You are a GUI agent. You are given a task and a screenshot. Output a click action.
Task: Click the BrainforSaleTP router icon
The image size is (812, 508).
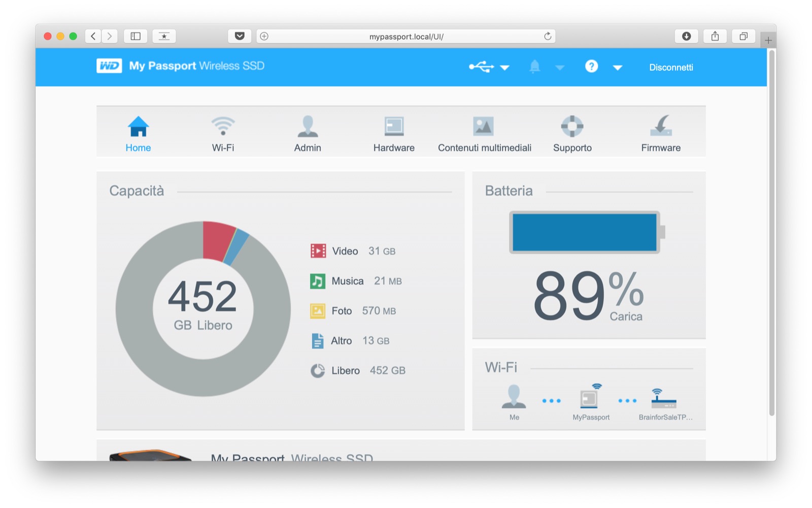(663, 398)
